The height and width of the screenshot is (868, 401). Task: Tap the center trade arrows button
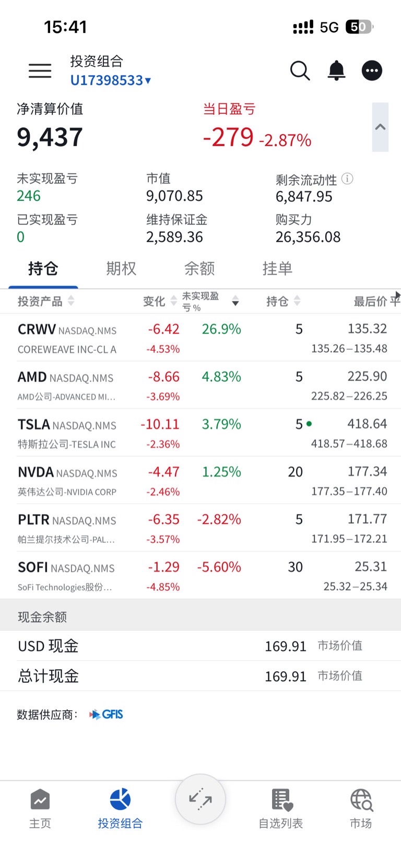coord(200,799)
